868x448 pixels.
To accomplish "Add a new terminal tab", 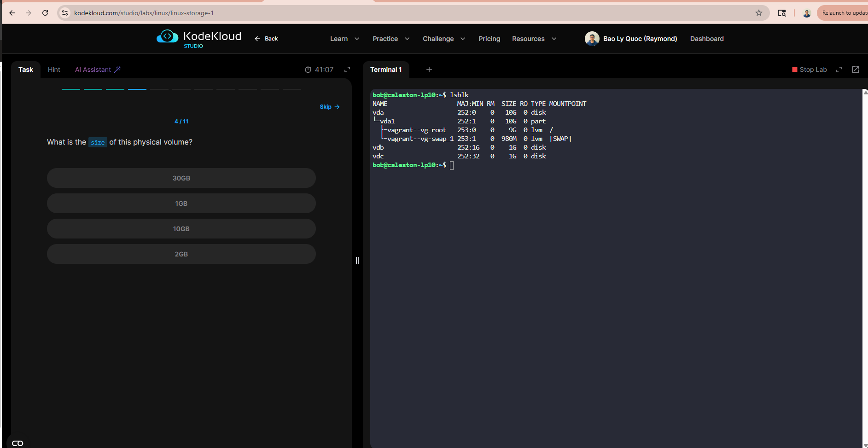I will 429,70.
